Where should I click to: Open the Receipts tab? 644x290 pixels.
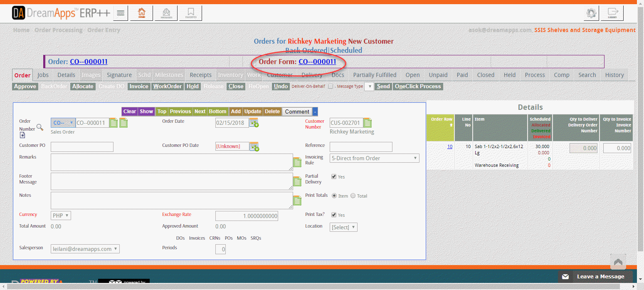tap(201, 75)
